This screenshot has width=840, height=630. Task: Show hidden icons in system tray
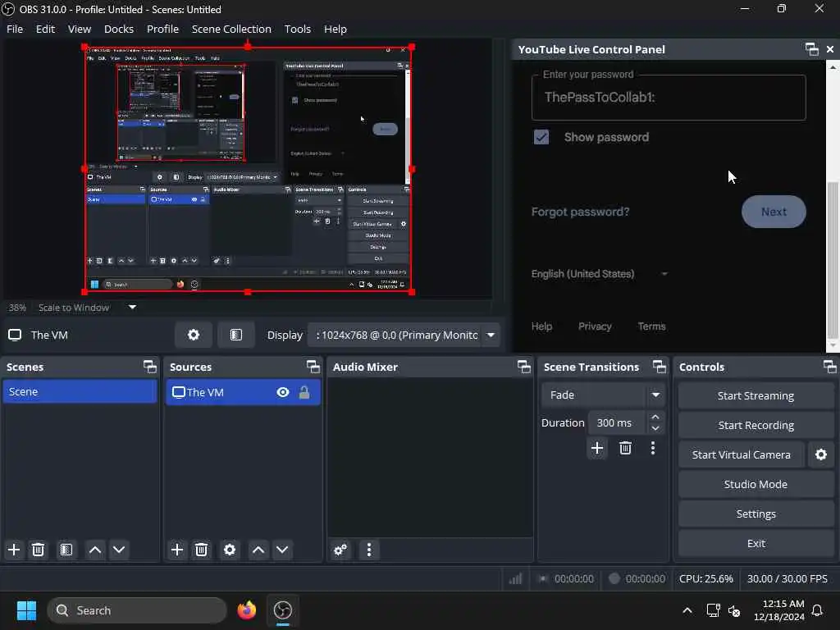pyautogui.click(x=687, y=610)
